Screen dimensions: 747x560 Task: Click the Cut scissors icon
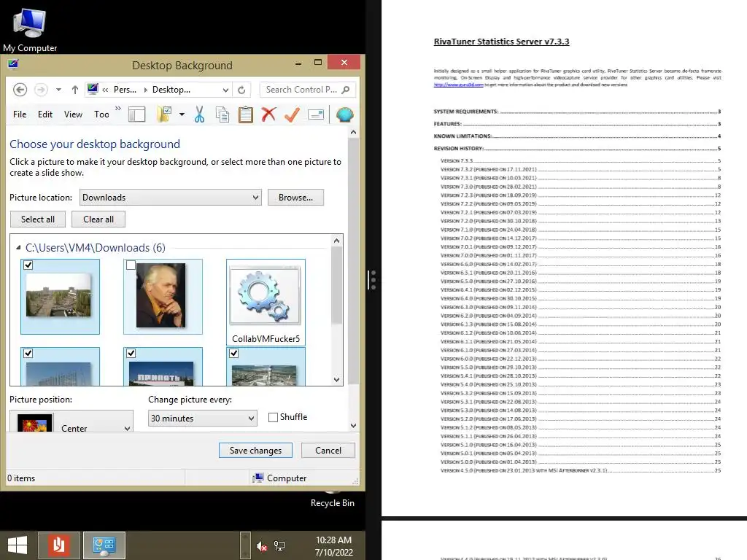[x=199, y=114]
